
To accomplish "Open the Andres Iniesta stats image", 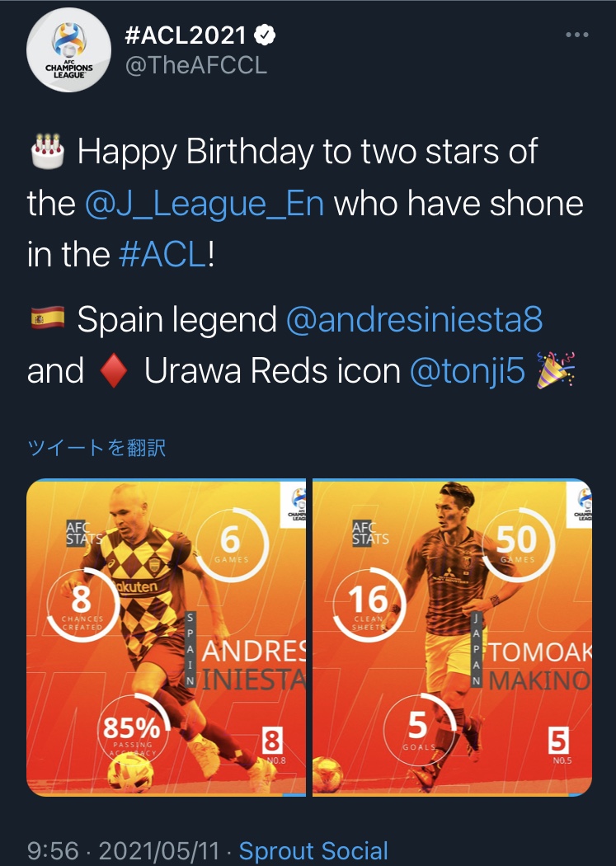I will 166,638.
